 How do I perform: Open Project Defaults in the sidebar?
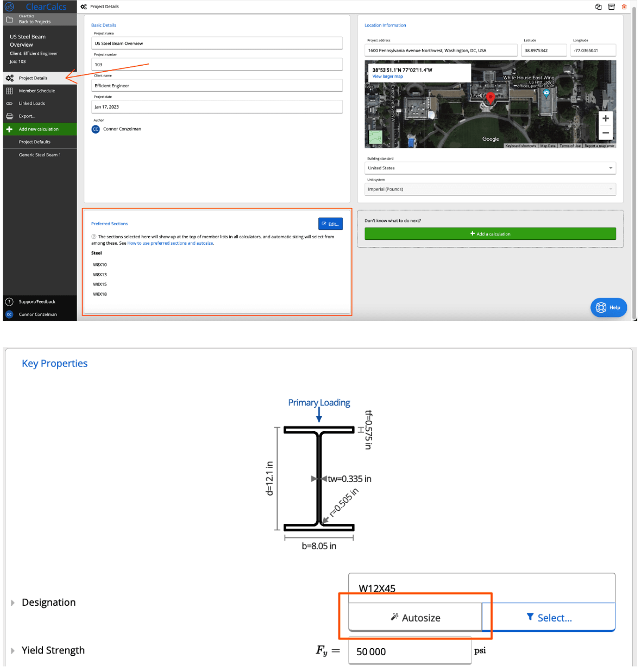(x=40, y=142)
